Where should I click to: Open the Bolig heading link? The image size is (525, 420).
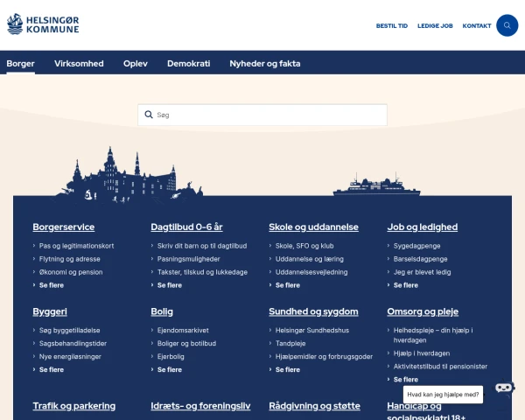tap(162, 311)
